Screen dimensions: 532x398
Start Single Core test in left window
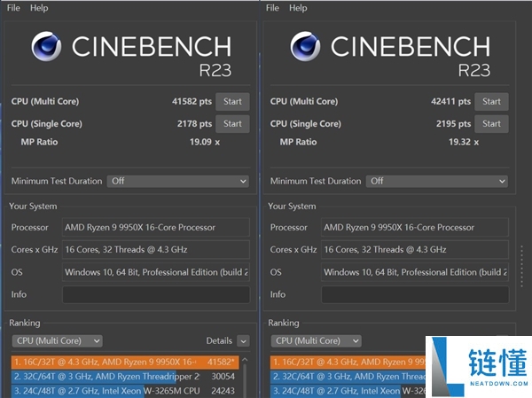pyautogui.click(x=232, y=124)
